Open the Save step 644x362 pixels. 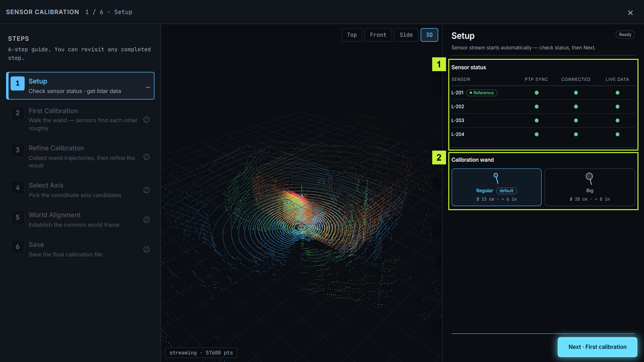click(x=80, y=249)
